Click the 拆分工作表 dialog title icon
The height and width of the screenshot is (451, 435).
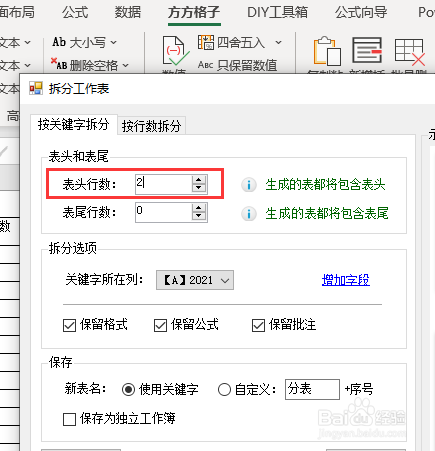[36, 89]
